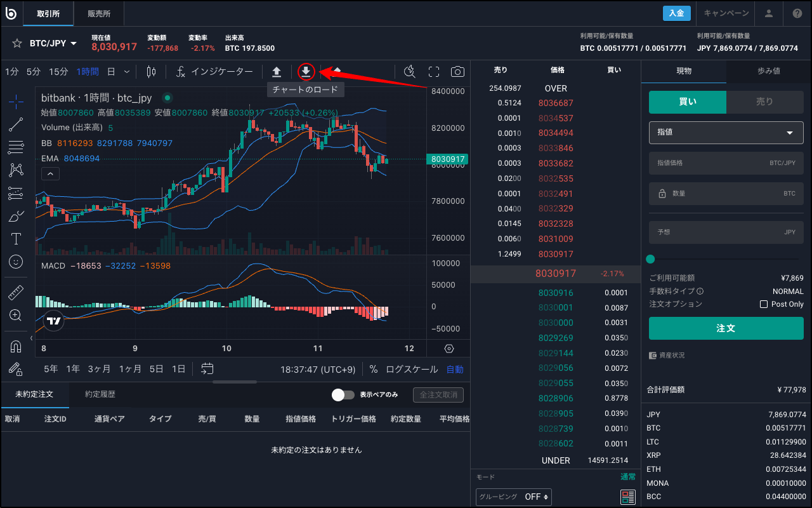Select the measure tool
The width and height of the screenshot is (812, 508).
pyautogui.click(x=15, y=293)
